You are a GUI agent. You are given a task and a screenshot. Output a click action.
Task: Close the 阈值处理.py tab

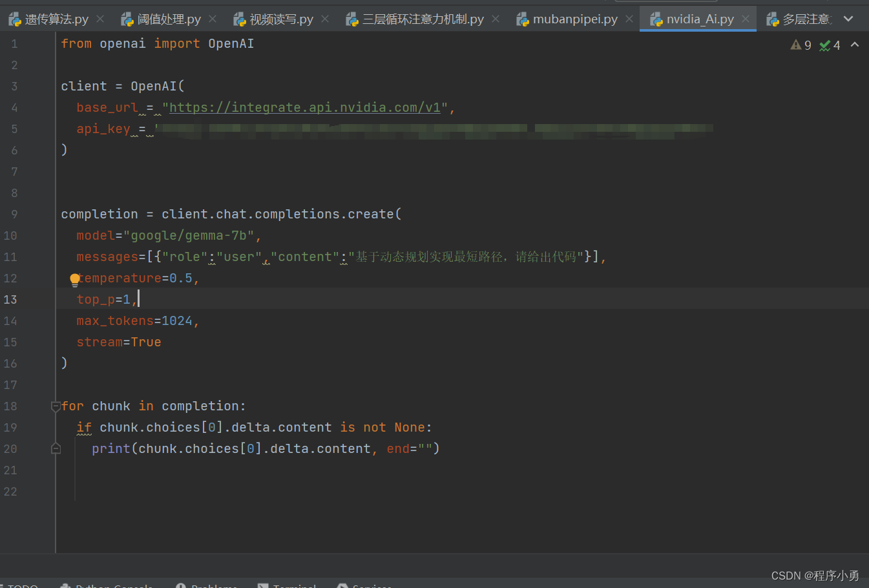213,19
